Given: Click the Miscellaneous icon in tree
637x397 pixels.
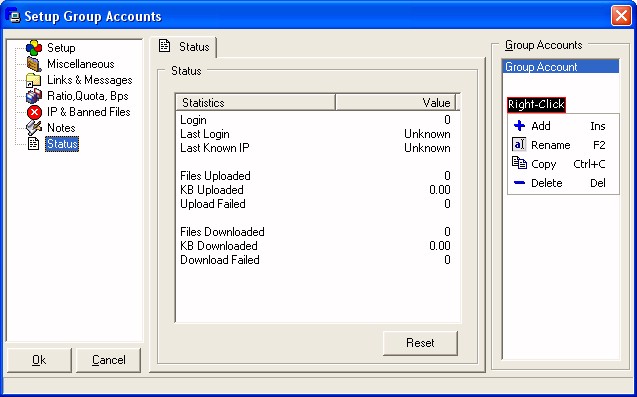Looking at the screenshot, I should 34,64.
